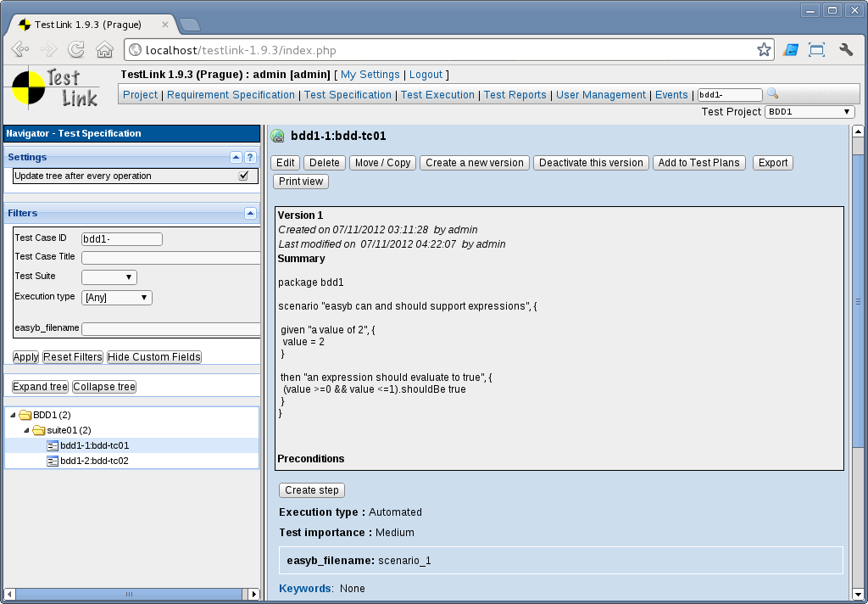The height and width of the screenshot is (604, 868).
Task: Collapse the Filters panel with its arrow icon
Action: 250,213
